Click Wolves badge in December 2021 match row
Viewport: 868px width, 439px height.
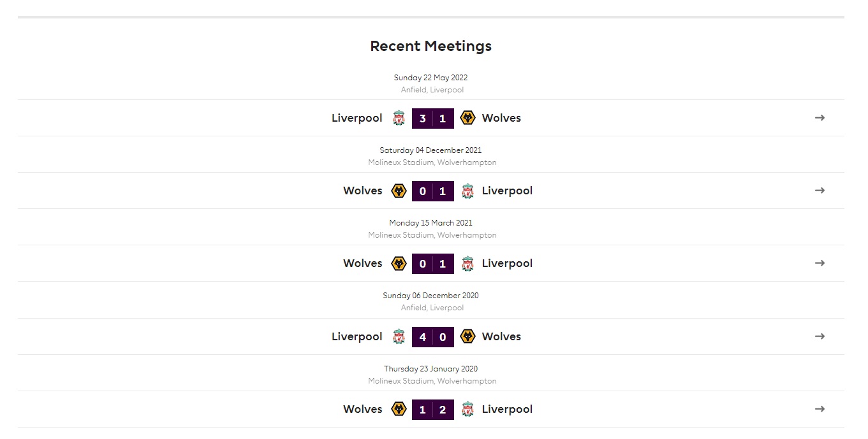coord(399,191)
